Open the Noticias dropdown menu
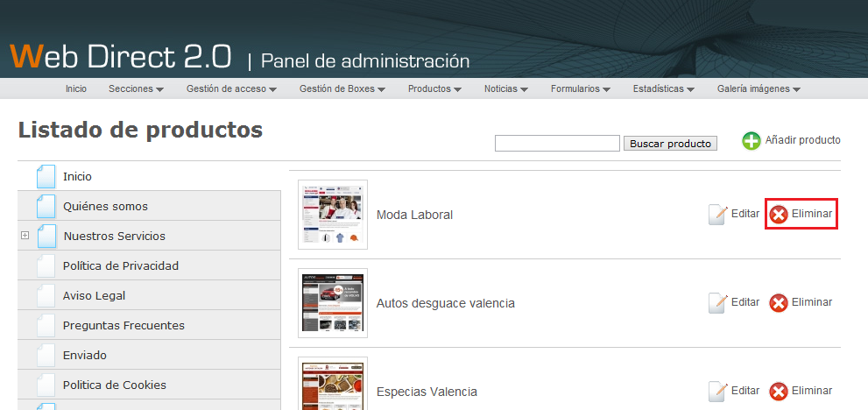The height and width of the screenshot is (410, 868). 506,88
